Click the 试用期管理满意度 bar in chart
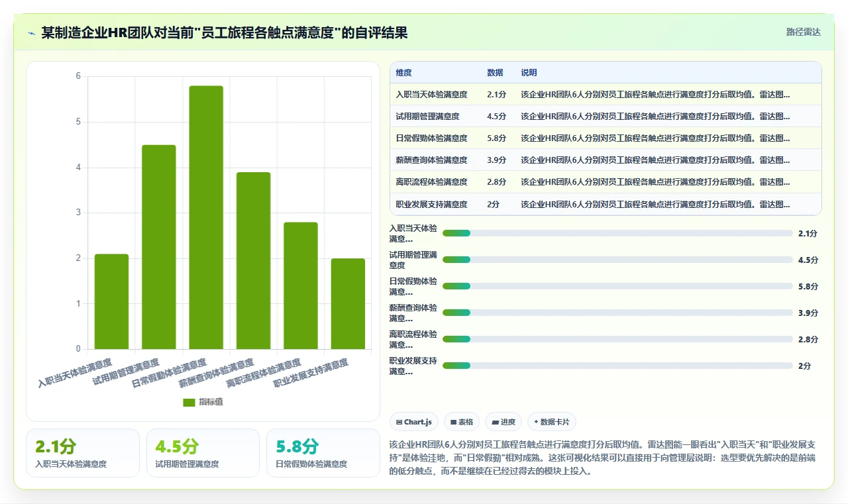Screen dimensions: 848x504 click(x=159, y=247)
